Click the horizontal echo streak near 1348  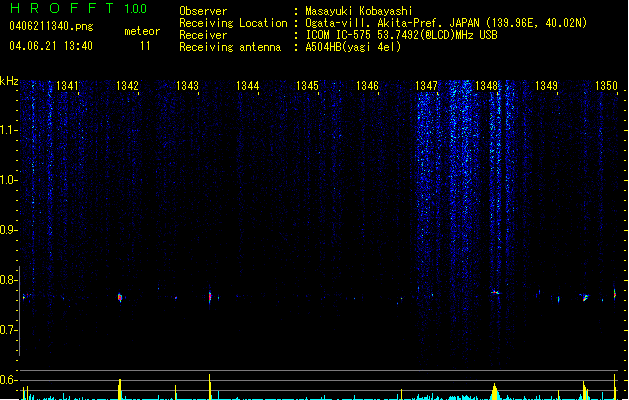[x=496, y=292]
